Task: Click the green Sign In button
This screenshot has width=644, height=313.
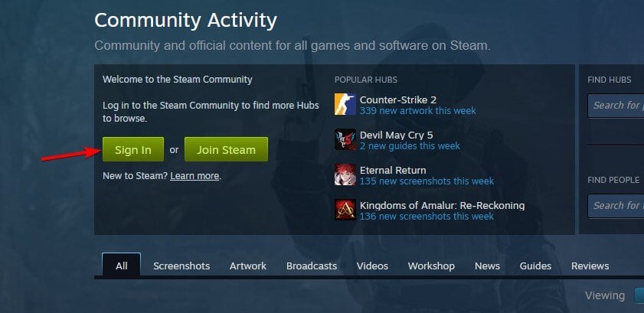Action: pos(133,150)
